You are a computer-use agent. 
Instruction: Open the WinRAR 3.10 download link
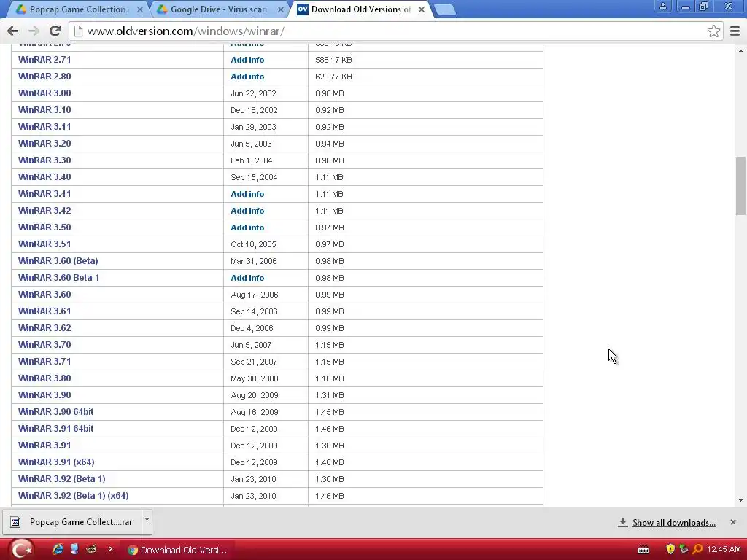click(x=44, y=110)
